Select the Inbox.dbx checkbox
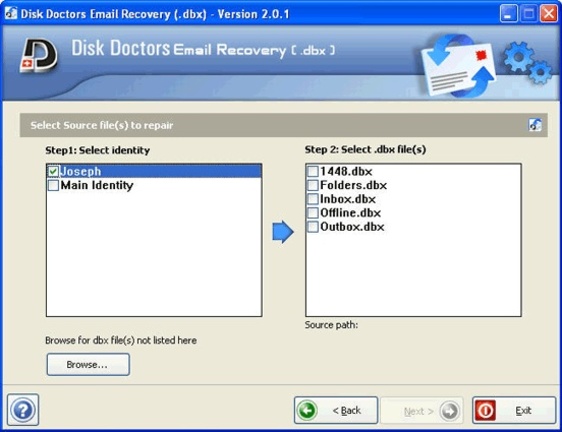562x432 pixels. [313, 199]
